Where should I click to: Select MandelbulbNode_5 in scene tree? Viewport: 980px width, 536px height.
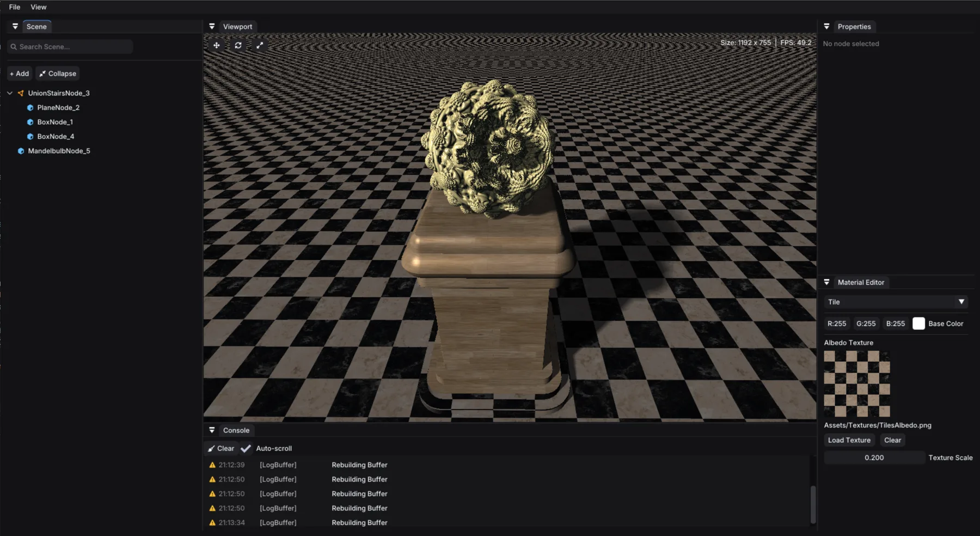pyautogui.click(x=59, y=151)
